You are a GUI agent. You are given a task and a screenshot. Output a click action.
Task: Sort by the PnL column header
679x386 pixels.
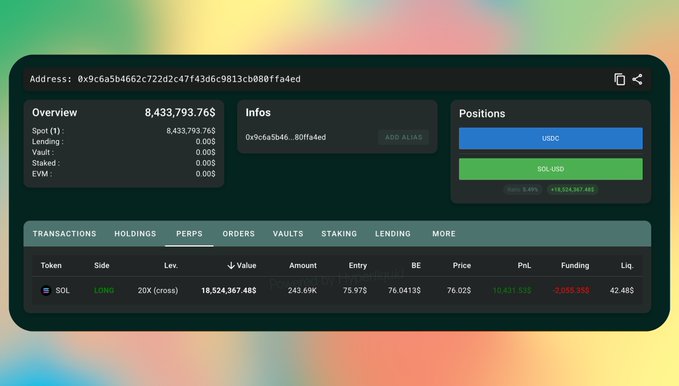pyautogui.click(x=524, y=266)
